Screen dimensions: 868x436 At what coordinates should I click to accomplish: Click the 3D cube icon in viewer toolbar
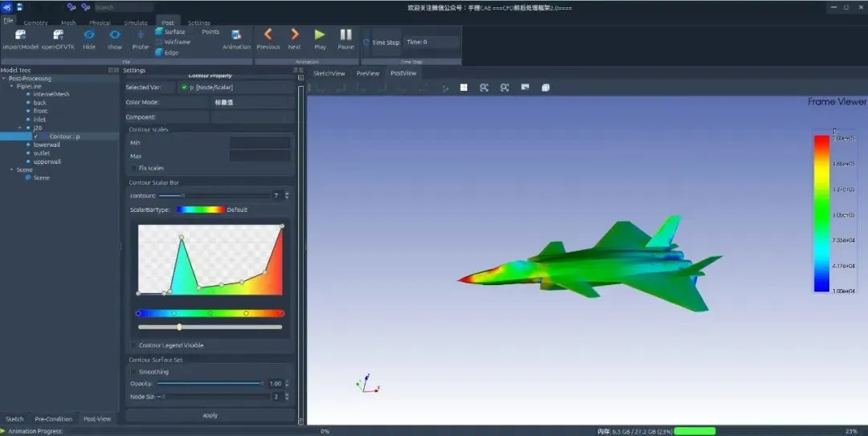click(x=545, y=88)
